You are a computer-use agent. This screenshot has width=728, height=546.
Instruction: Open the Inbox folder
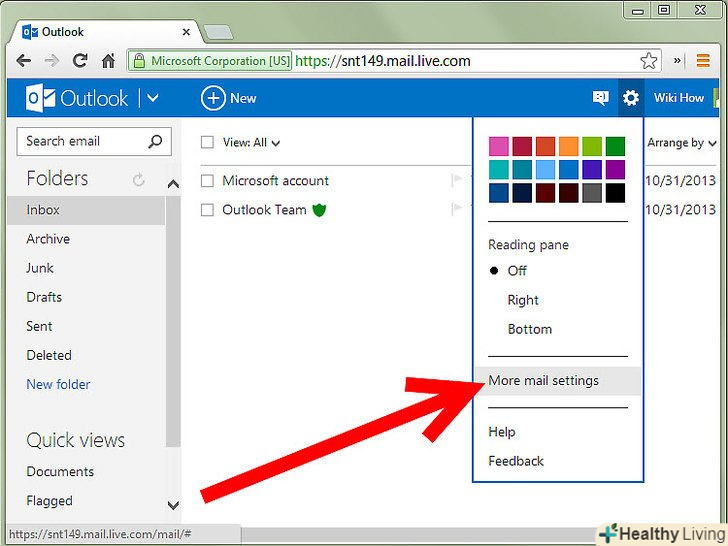86,210
